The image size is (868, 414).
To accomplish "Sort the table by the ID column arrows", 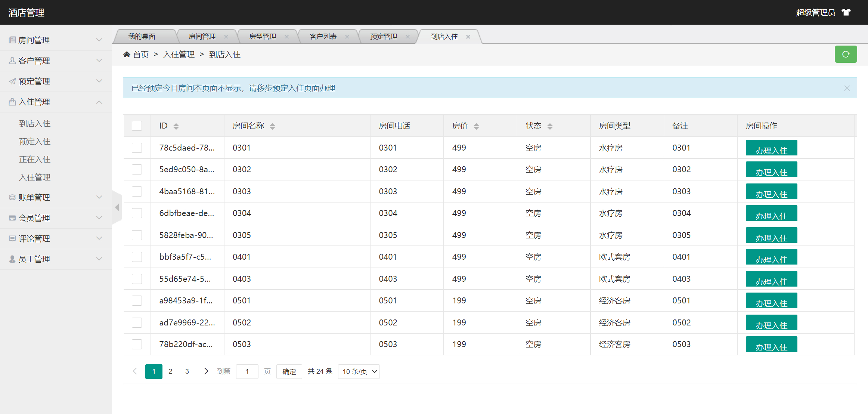I will (x=176, y=126).
